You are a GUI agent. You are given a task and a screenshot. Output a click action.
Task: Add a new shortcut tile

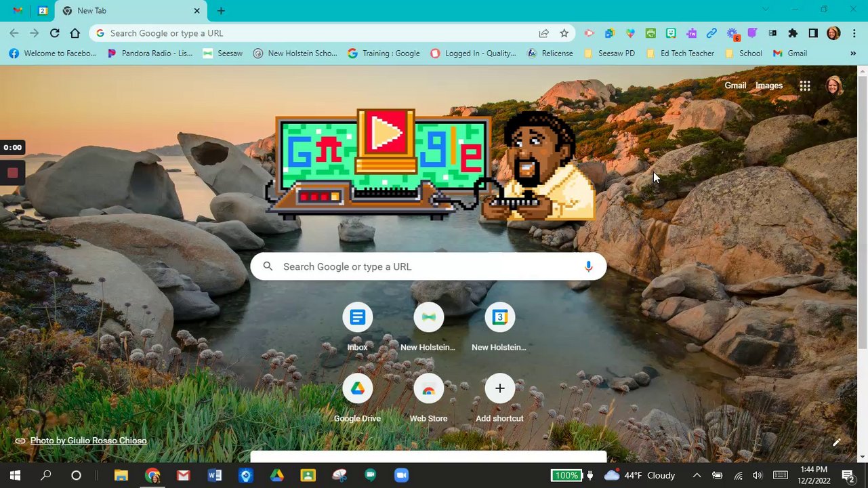(499, 399)
